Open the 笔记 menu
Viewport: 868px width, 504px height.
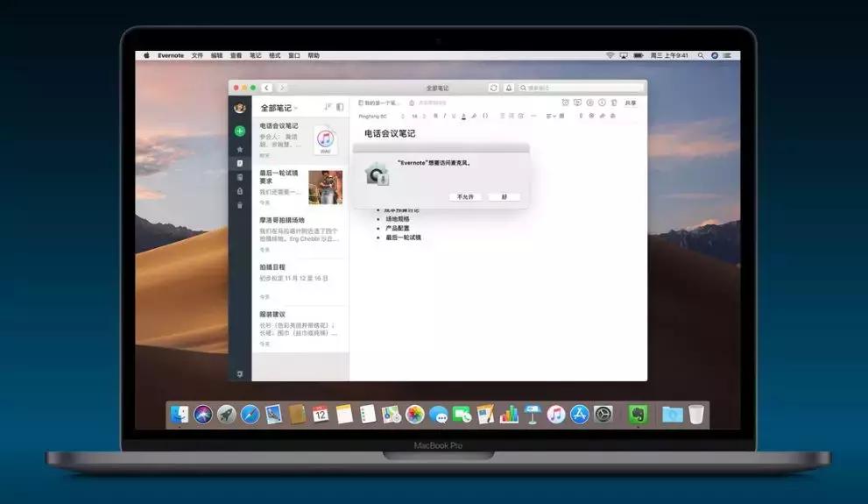[x=255, y=55]
